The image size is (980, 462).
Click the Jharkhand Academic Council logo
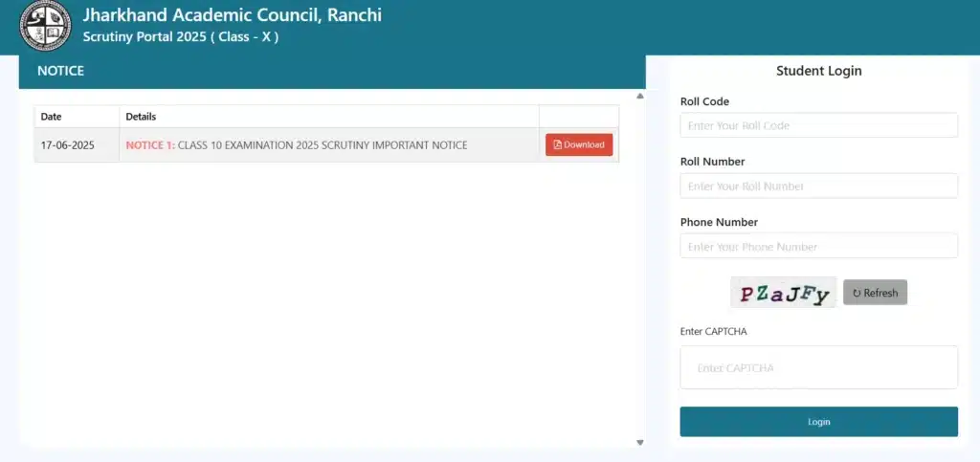[x=45, y=27]
